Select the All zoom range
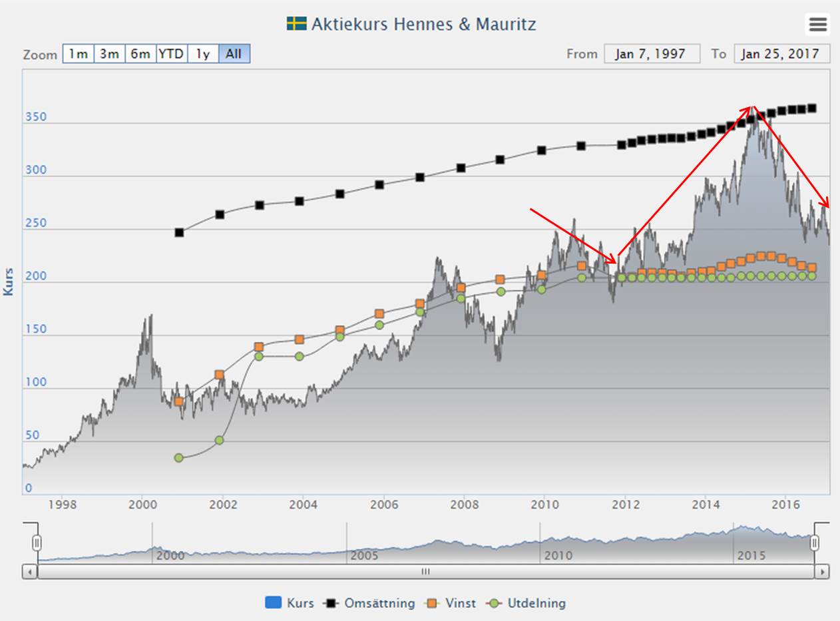 [x=234, y=54]
